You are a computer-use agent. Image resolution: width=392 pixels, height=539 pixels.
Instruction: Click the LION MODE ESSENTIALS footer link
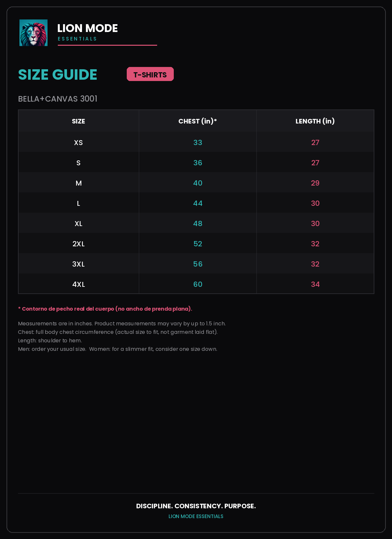196,516
